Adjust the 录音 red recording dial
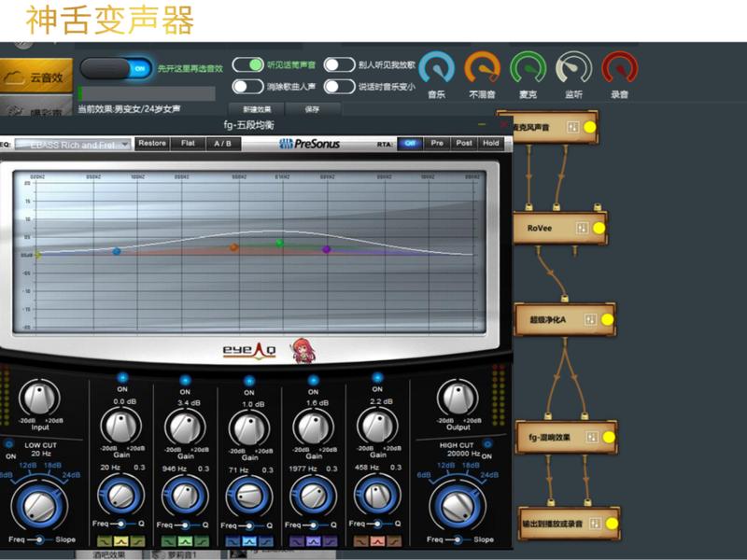Viewport: 747px width, 560px height. pyautogui.click(x=619, y=69)
